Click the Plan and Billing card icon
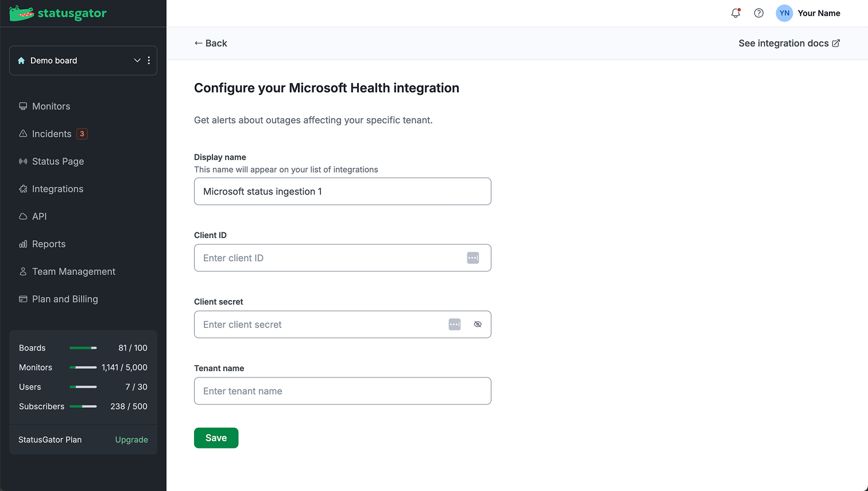Image resolution: width=868 pixels, height=491 pixels. 23,299
